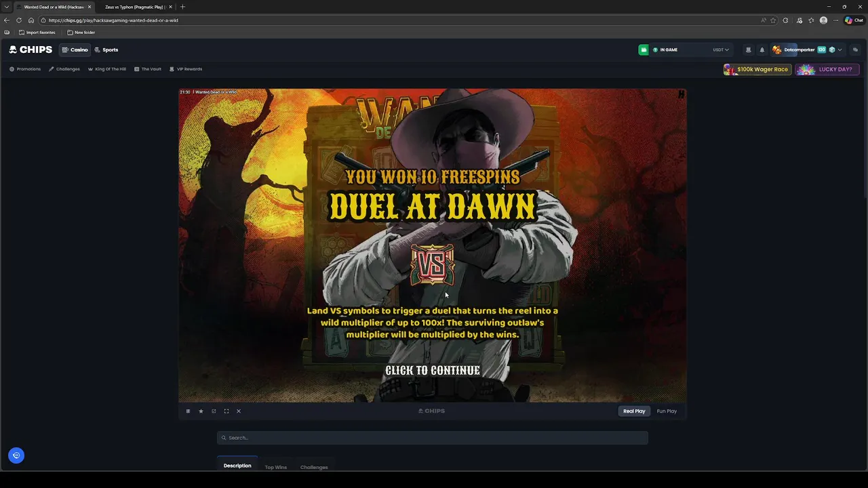
Task: Open the notifications bell icon
Action: (762, 49)
